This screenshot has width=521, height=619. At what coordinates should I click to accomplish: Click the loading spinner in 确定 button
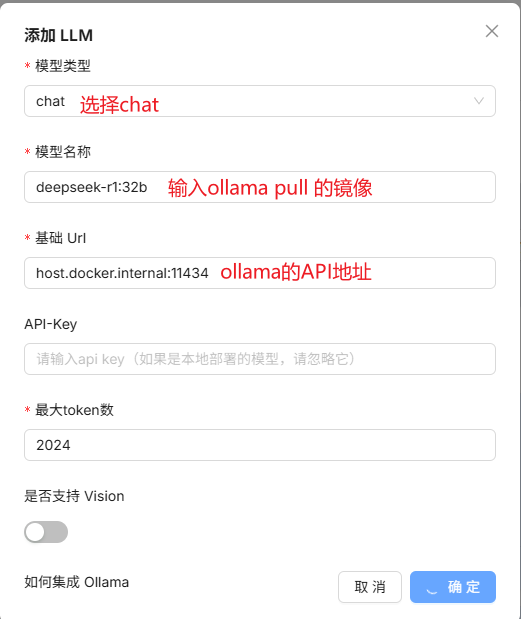coord(432,590)
